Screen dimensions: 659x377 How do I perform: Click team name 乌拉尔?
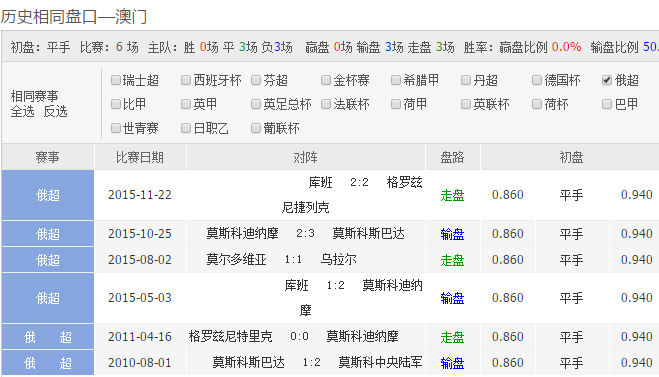pyautogui.click(x=339, y=259)
